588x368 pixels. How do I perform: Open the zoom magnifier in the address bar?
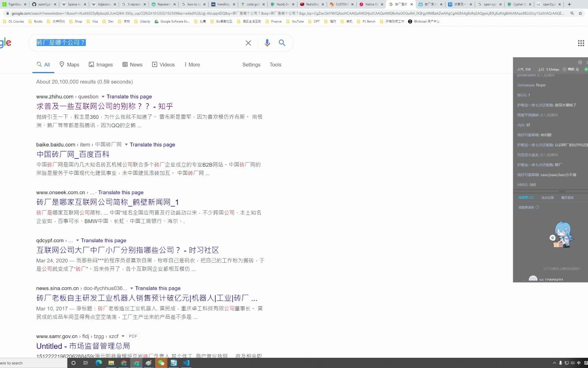coord(572,13)
